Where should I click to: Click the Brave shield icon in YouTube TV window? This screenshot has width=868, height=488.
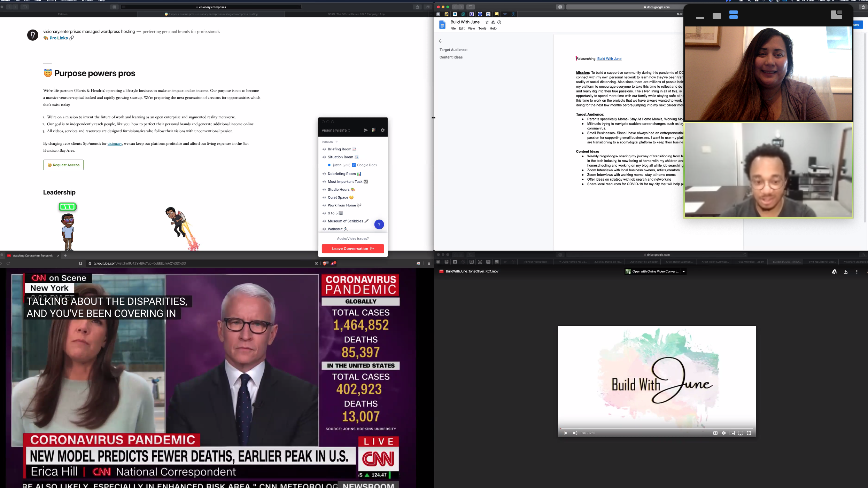325,263
